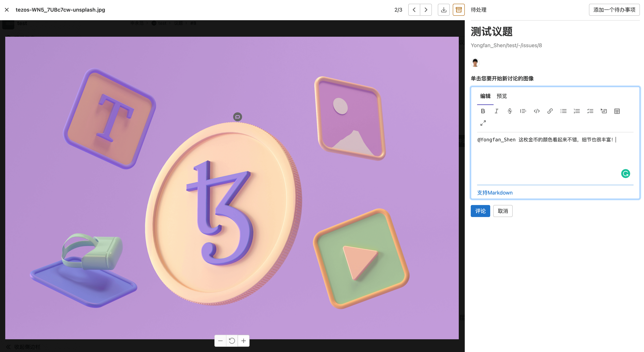Open the 支持Markdown help link
Viewport: 644px width, 352px height.
coord(495,193)
